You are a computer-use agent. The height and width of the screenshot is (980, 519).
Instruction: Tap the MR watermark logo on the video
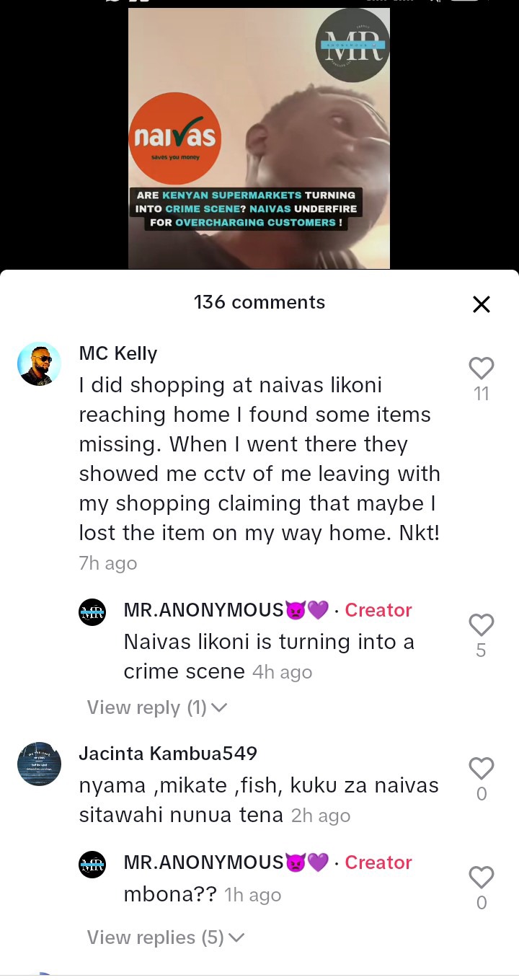353,45
